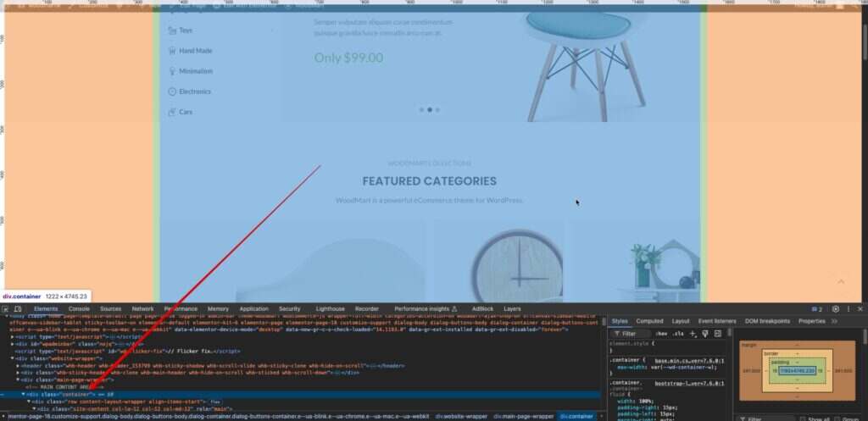Image resolution: width=868 pixels, height=421 pixels.
Task: Open the bootstrap-light css source link
Action: coord(689,383)
